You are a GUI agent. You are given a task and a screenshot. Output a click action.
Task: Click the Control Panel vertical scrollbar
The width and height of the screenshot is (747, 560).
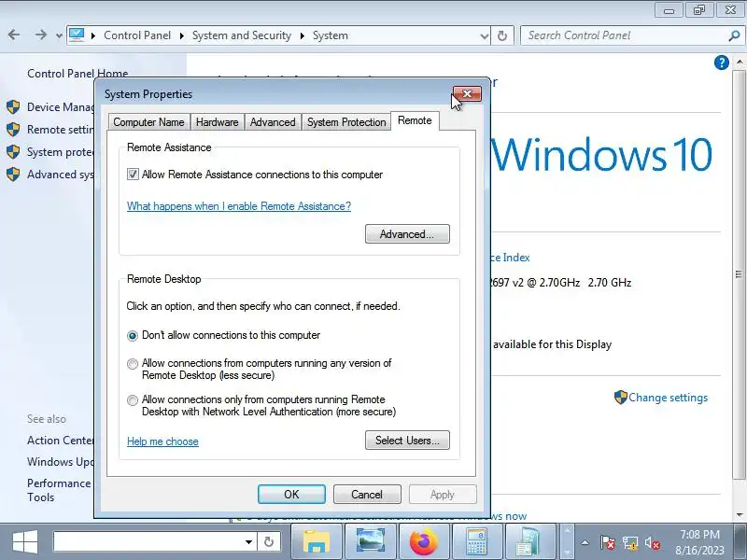(739, 274)
